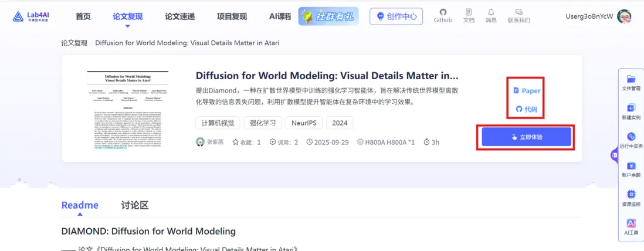Click the 收藏 star icon
644x251 pixels.
point(235,142)
